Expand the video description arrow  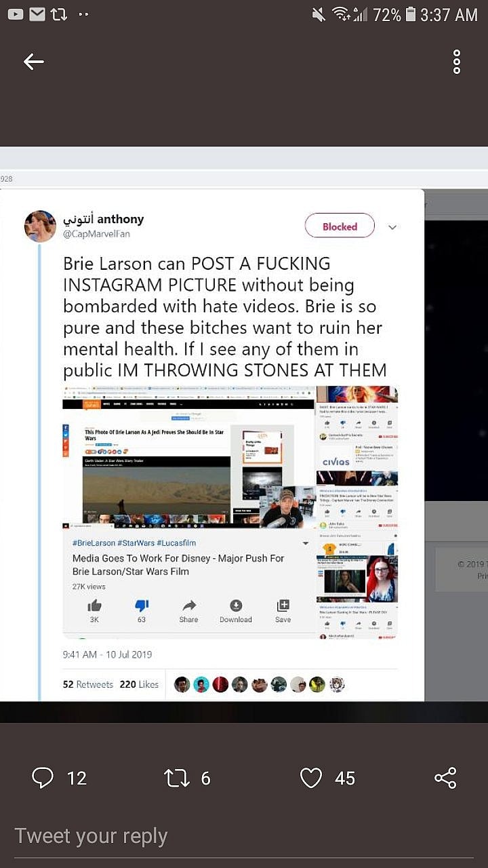tap(305, 543)
